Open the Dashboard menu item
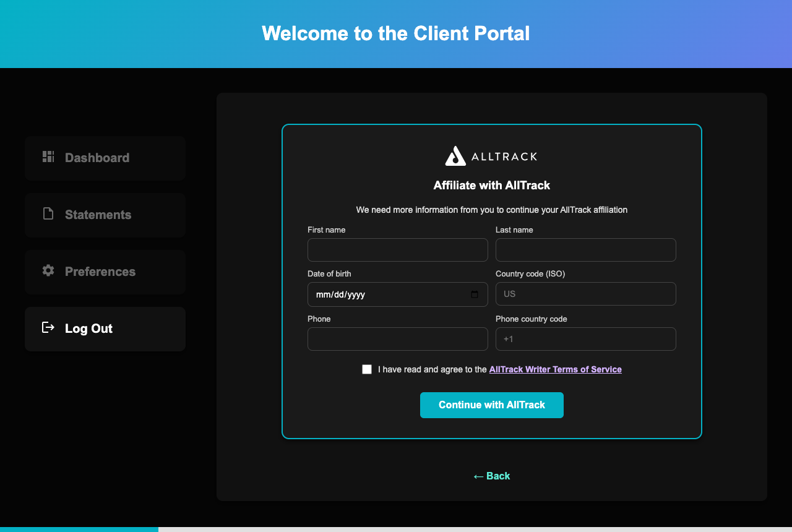Image resolution: width=792 pixels, height=532 pixels. tap(105, 158)
